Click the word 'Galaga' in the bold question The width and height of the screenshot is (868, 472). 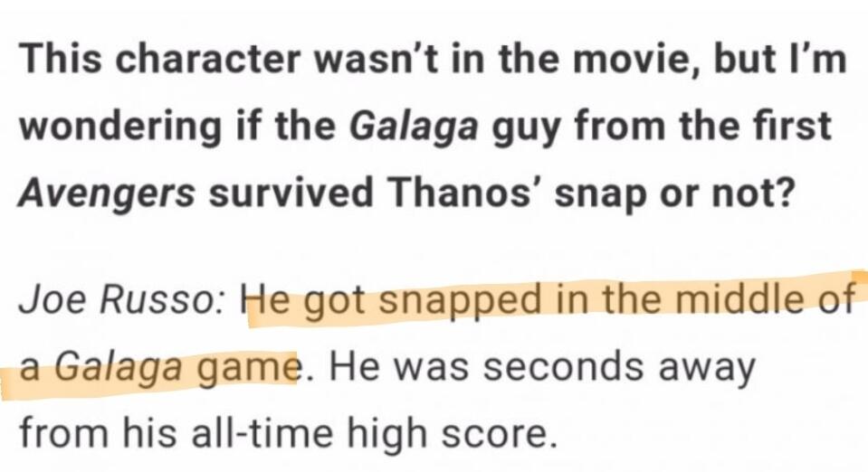(412, 127)
